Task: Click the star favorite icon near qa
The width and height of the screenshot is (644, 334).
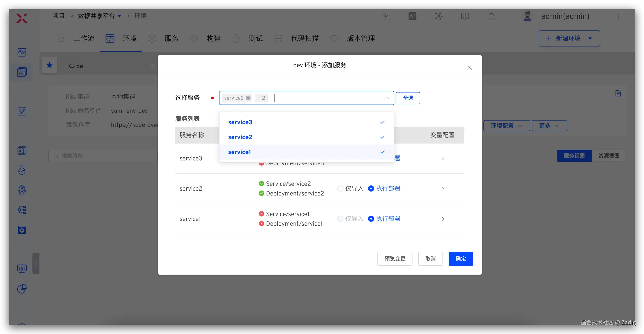Action: click(50, 65)
